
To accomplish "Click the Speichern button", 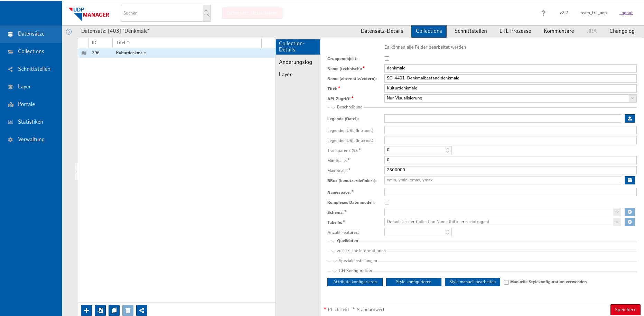I will [x=625, y=309].
